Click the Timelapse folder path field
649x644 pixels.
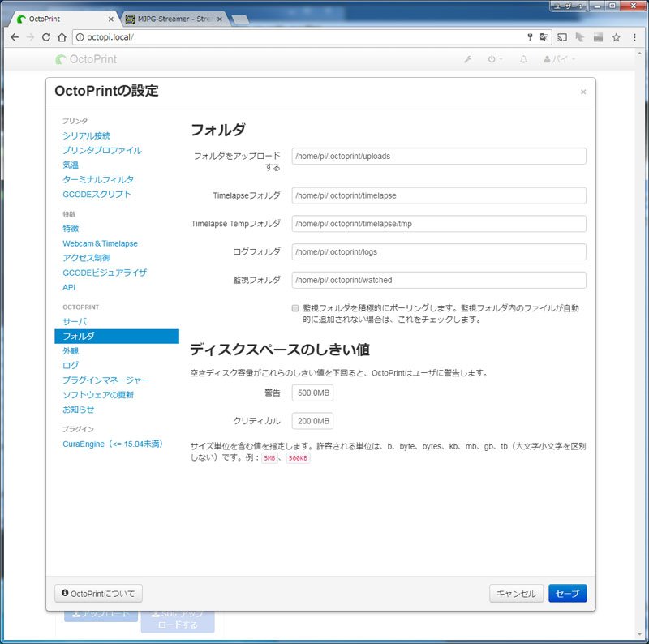(439, 195)
